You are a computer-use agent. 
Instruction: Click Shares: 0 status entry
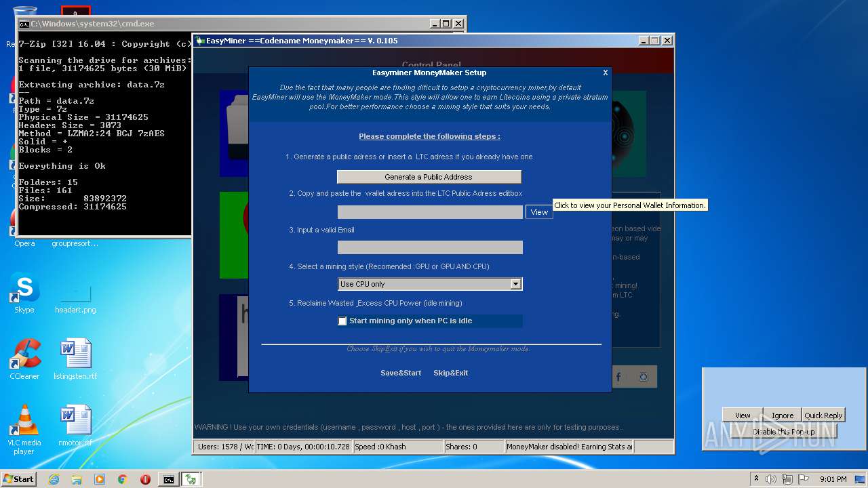tap(474, 447)
